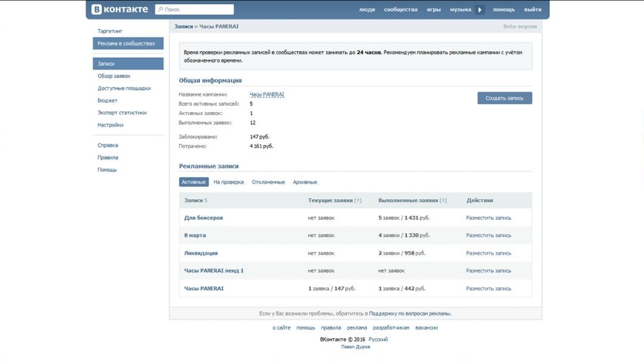The width and height of the screenshot is (644, 362).
Task: Open the Для боксеров post
Action: [x=203, y=218]
